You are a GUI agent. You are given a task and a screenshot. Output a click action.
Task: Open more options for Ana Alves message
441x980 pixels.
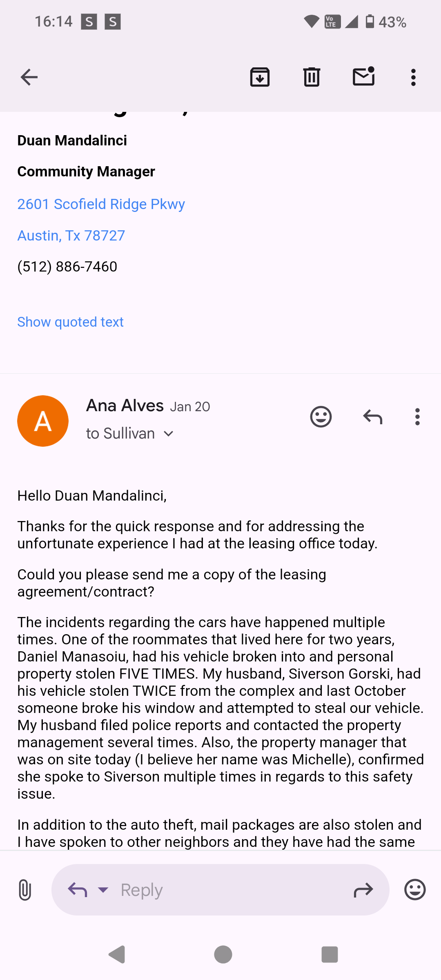click(x=417, y=417)
